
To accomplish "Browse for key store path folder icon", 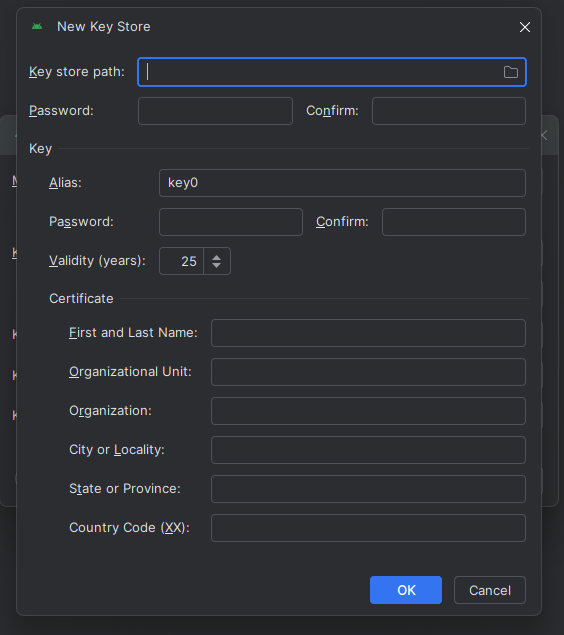I will (511, 72).
